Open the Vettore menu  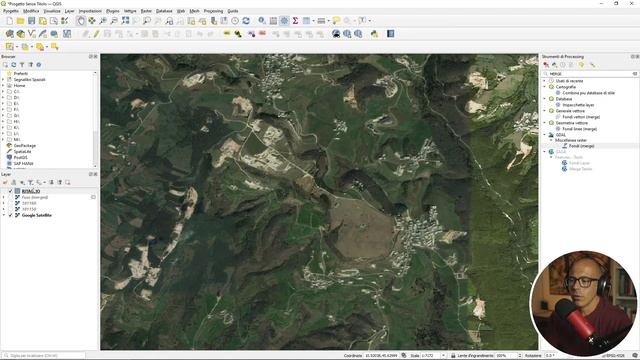(130, 11)
